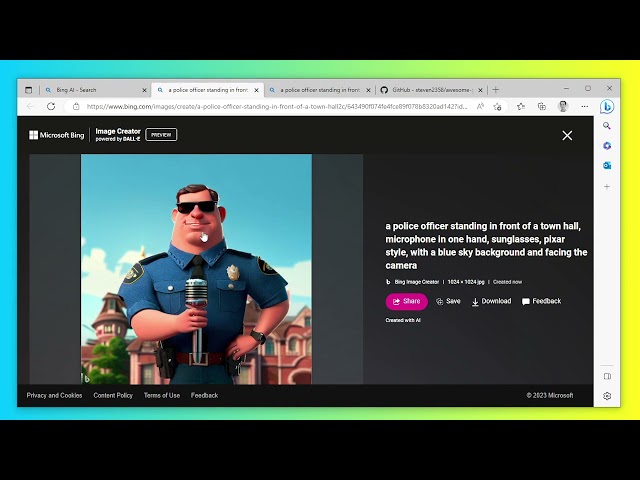The width and height of the screenshot is (640, 480).
Task: Click the Microsoft Bing logo
Action: point(57,135)
